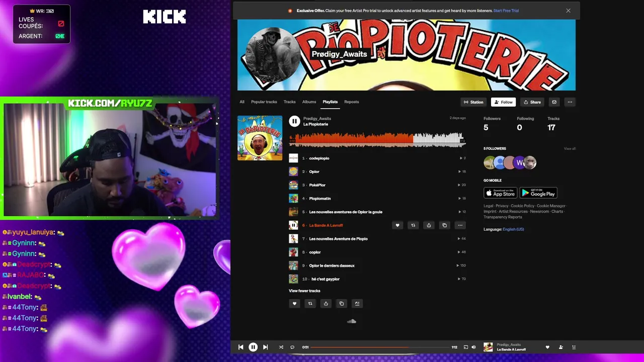Share the playlist below tracklist
The image size is (644, 362).
click(326, 304)
